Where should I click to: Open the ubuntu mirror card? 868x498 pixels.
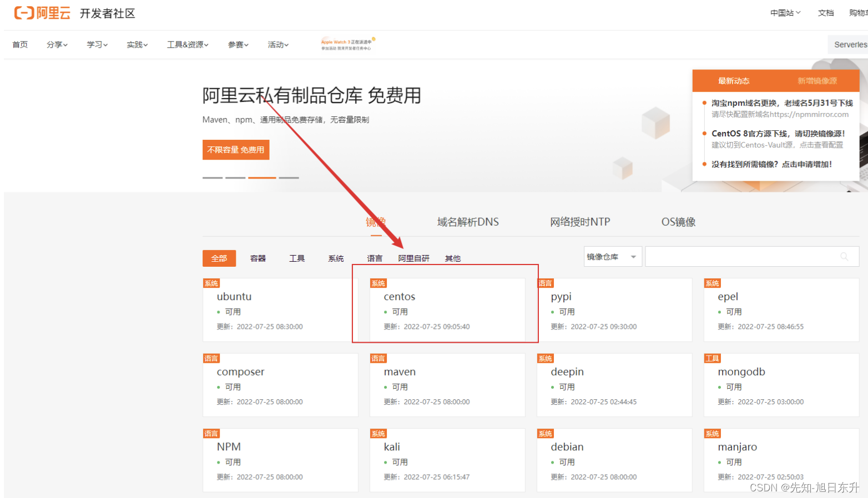(x=280, y=310)
